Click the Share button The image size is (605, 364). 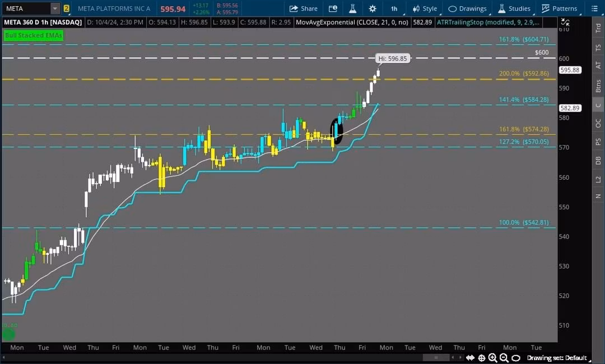[303, 8]
